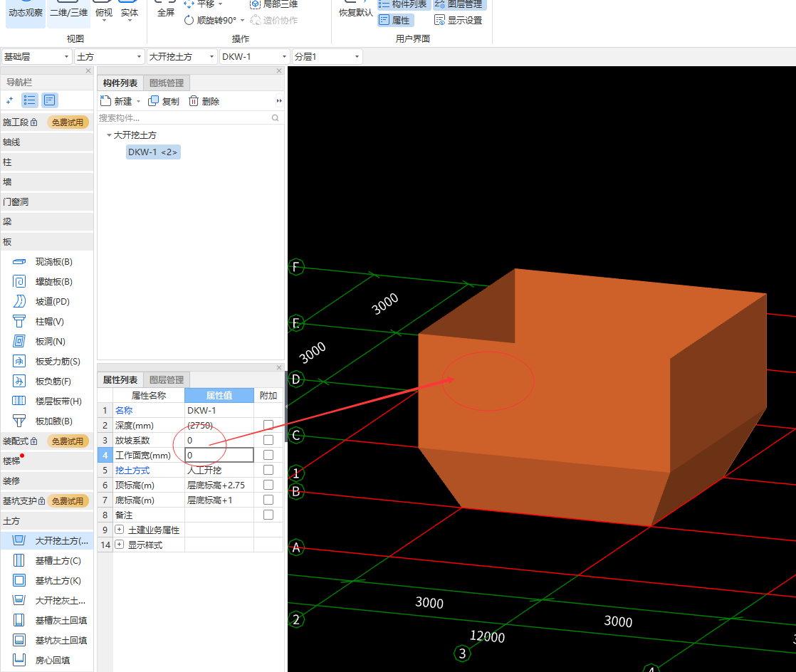Expand component list toolbar overflow arrows

pos(278,101)
